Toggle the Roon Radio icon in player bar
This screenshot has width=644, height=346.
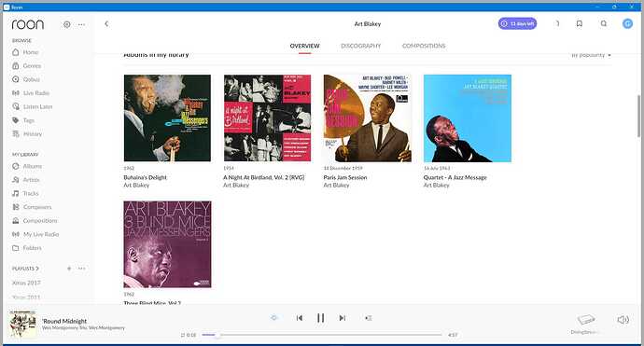pos(274,318)
